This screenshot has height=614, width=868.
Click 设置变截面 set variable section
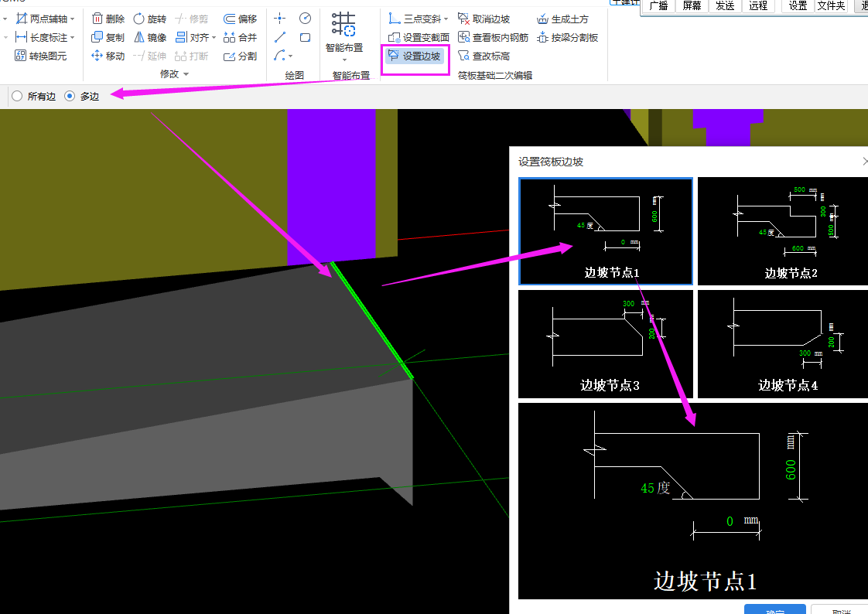[419, 38]
